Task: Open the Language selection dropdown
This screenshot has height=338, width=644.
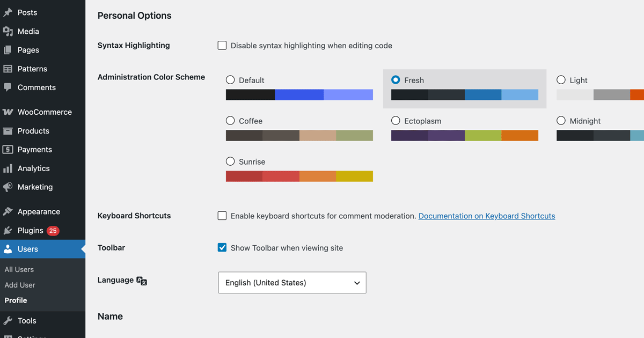Action: point(292,282)
